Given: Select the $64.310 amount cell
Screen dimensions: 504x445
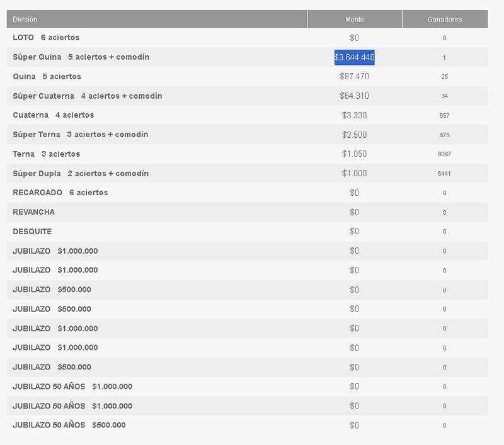Looking at the screenshot, I should pyautogui.click(x=355, y=96).
